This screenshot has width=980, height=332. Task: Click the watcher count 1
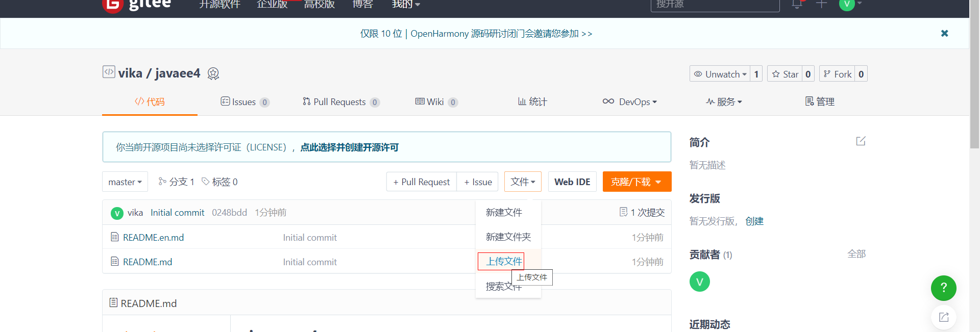(756, 74)
